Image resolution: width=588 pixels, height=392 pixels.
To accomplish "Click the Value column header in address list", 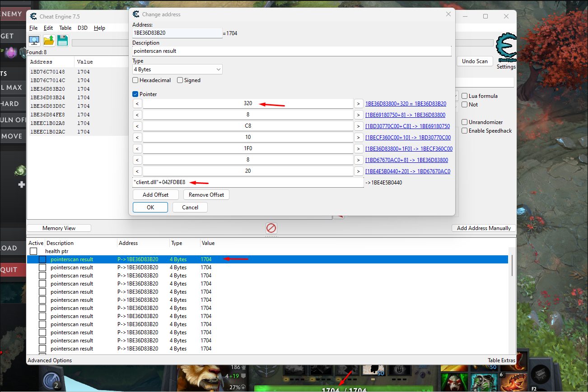I will pyautogui.click(x=208, y=243).
